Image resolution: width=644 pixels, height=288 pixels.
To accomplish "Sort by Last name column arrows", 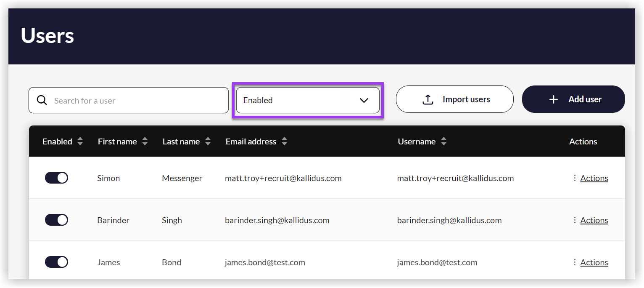I will pyautogui.click(x=208, y=141).
